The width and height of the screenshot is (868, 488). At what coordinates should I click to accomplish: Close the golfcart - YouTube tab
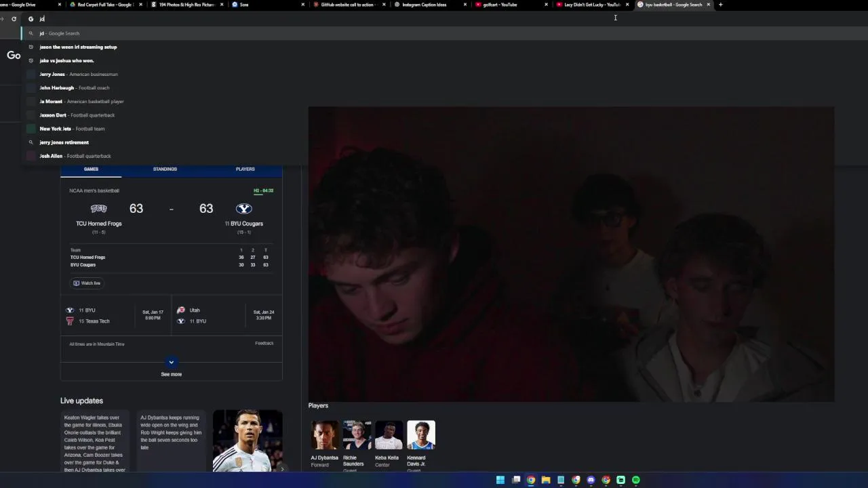(546, 5)
